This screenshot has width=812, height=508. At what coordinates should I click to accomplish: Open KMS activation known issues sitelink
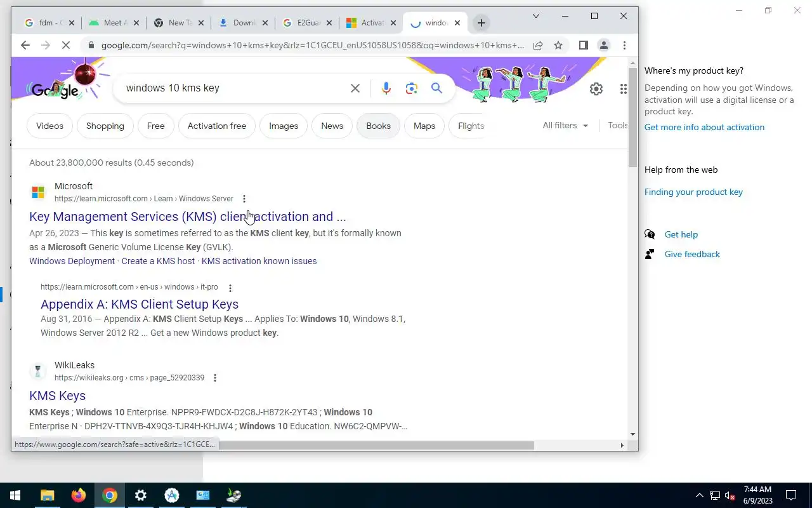point(259,261)
